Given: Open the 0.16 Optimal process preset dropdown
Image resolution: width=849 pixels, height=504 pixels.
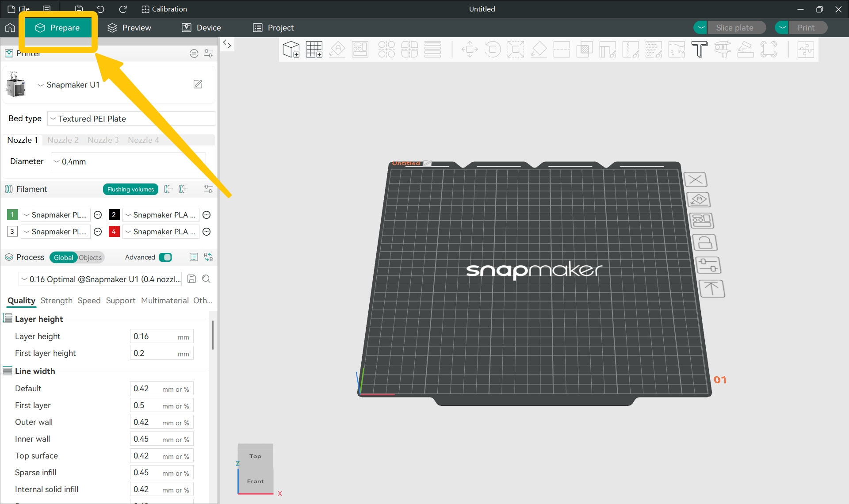Looking at the screenshot, I should click(100, 279).
